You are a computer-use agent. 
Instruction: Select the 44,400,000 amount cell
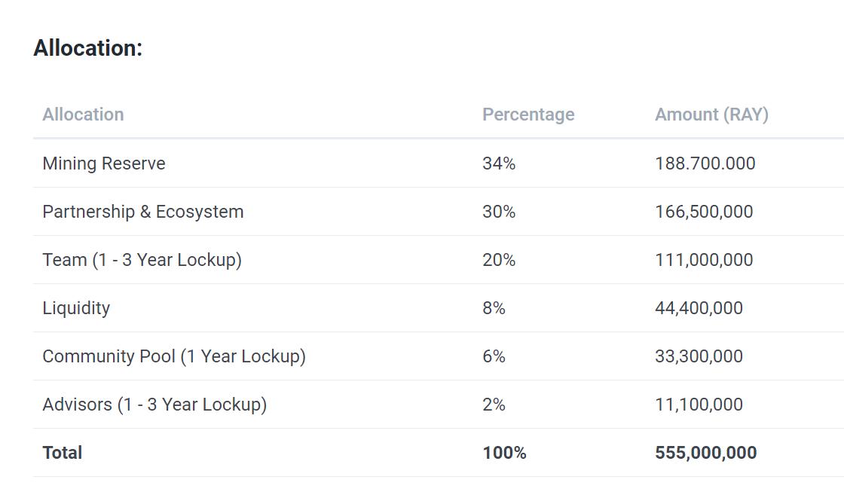(x=699, y=308)
